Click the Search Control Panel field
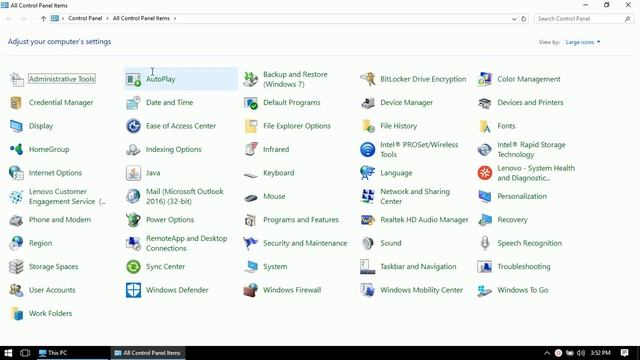The image size is (640, 360). (584, 19)
